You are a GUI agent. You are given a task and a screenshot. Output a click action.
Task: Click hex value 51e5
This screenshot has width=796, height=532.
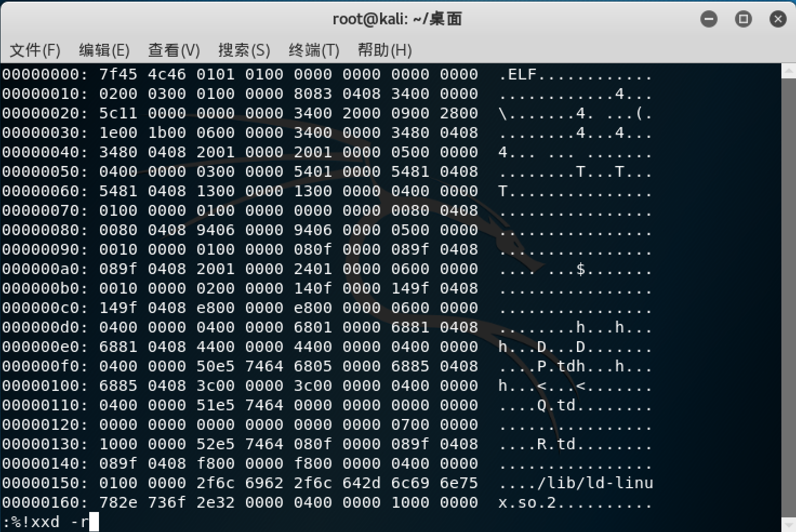pos(216,405)
